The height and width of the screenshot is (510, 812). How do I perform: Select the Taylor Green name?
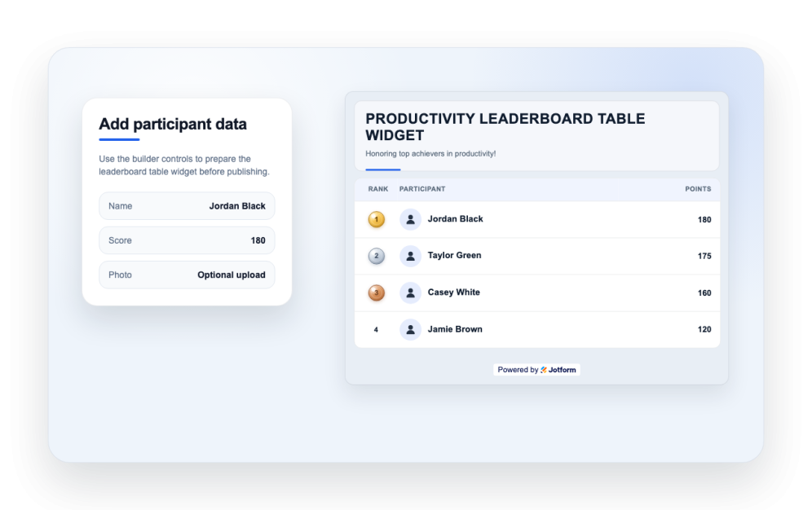click(454, 255)
